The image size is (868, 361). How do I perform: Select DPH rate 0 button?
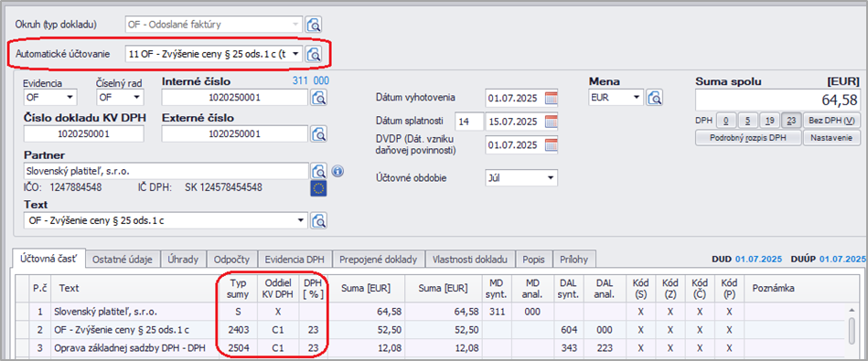pyautogui.click(x=725, y=121)
